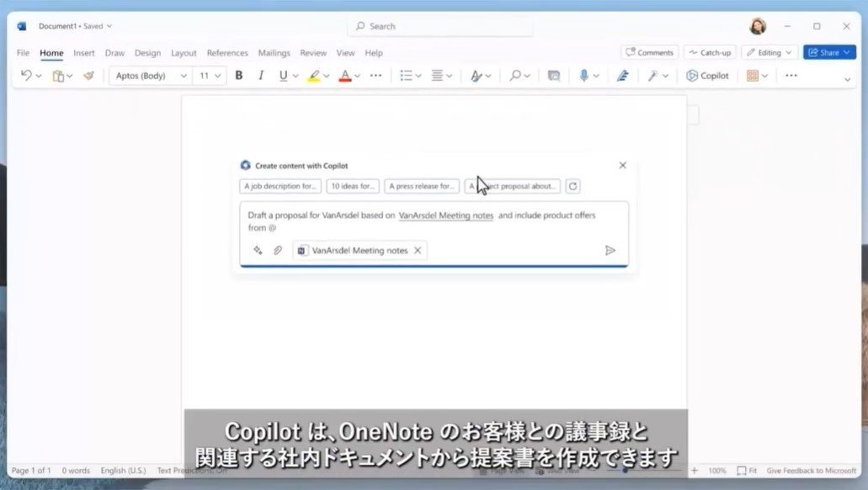Click the title bar Search box
868x490 pixels.
coord(440,26)
